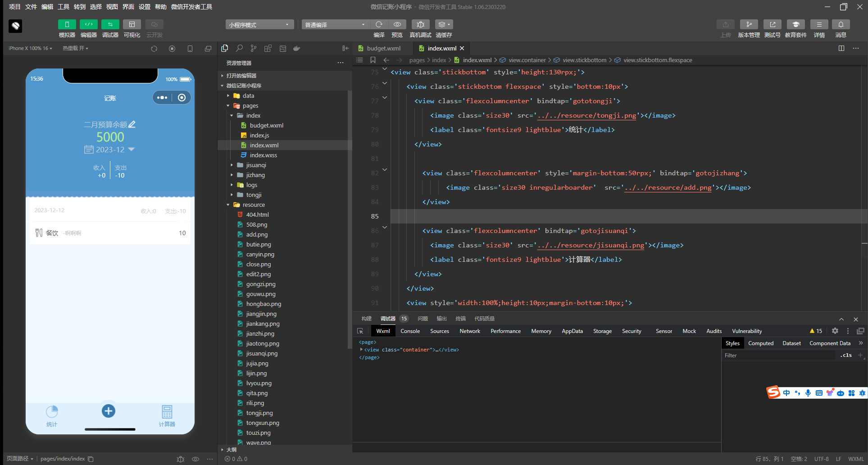
Task: Open version management (版本管理) icon
Action: [749, 24]
